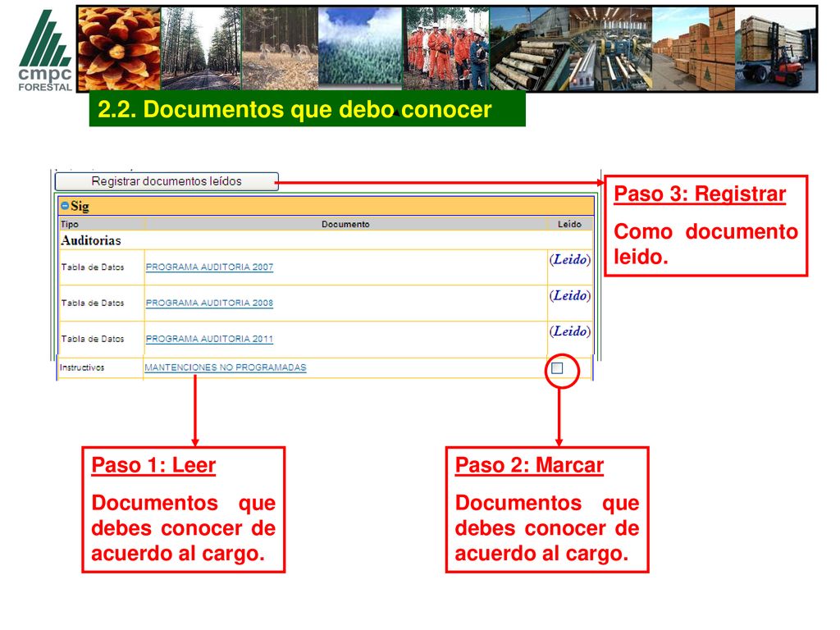
Task: Click the (Leído) status for PROGRAMA AUDITORIA 2008
Action: tap(569, 295)
